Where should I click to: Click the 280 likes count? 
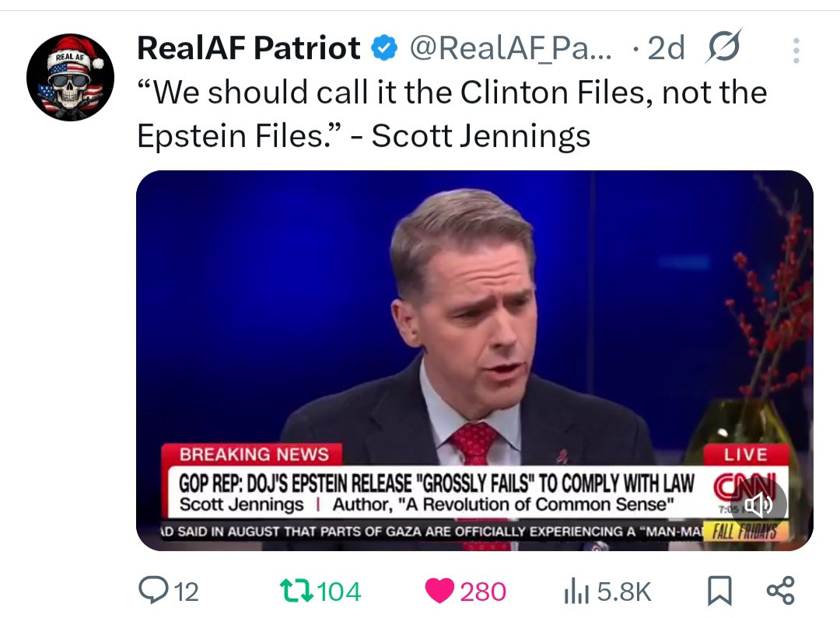483,592
